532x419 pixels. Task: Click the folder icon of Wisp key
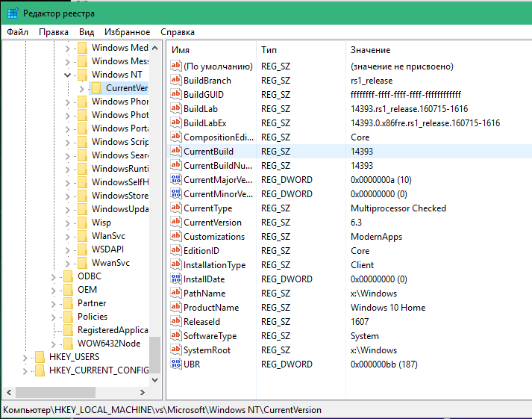(x=82, y=223)
